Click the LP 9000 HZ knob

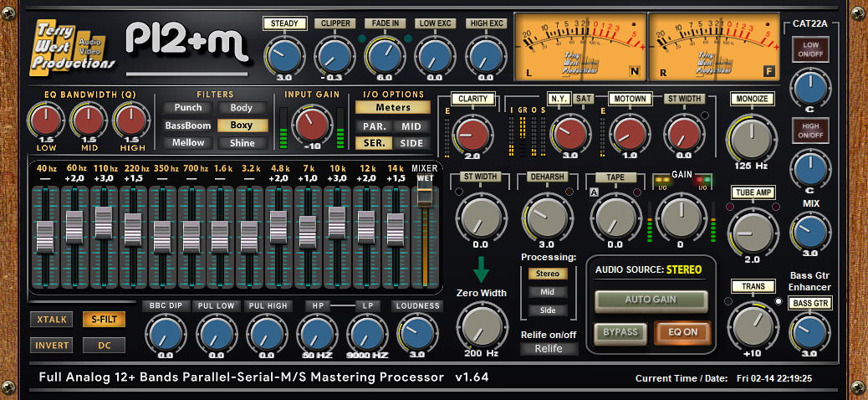[x=367, y=334]
